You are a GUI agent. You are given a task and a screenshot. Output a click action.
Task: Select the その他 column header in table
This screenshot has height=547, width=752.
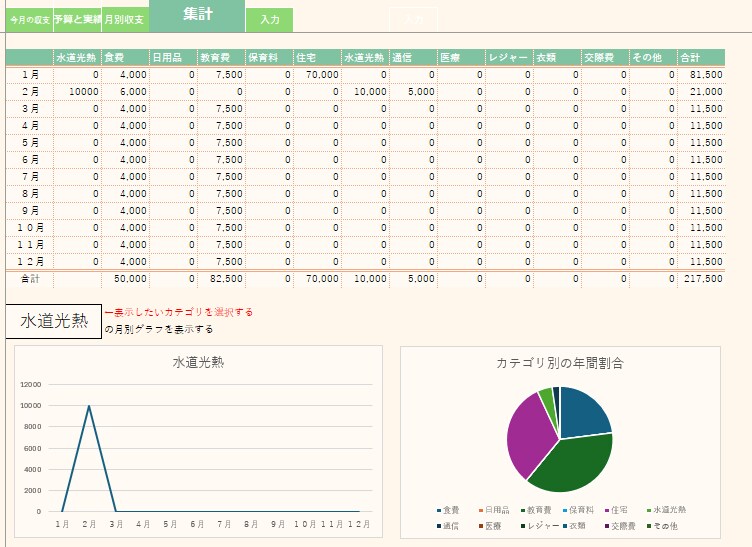tap(653, 58)
